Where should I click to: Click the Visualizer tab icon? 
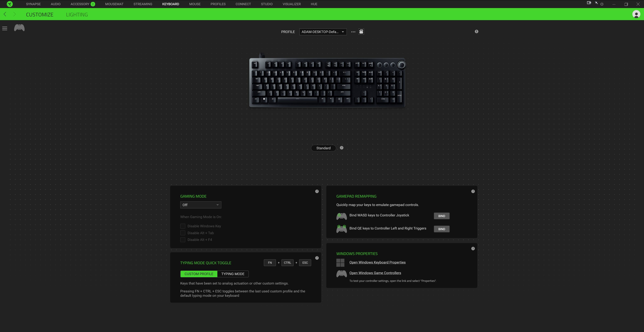point(291,4)
